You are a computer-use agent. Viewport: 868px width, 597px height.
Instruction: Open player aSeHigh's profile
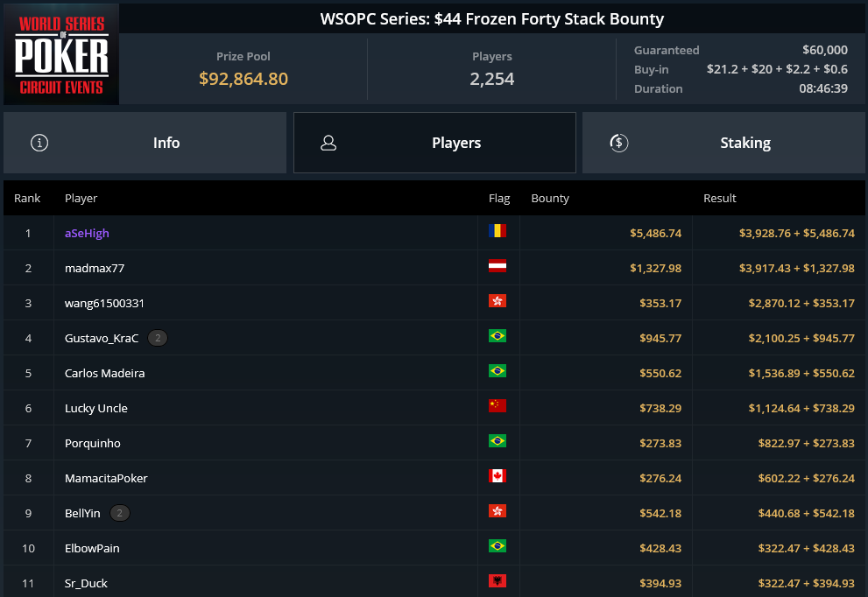click(x=87, y=234)
